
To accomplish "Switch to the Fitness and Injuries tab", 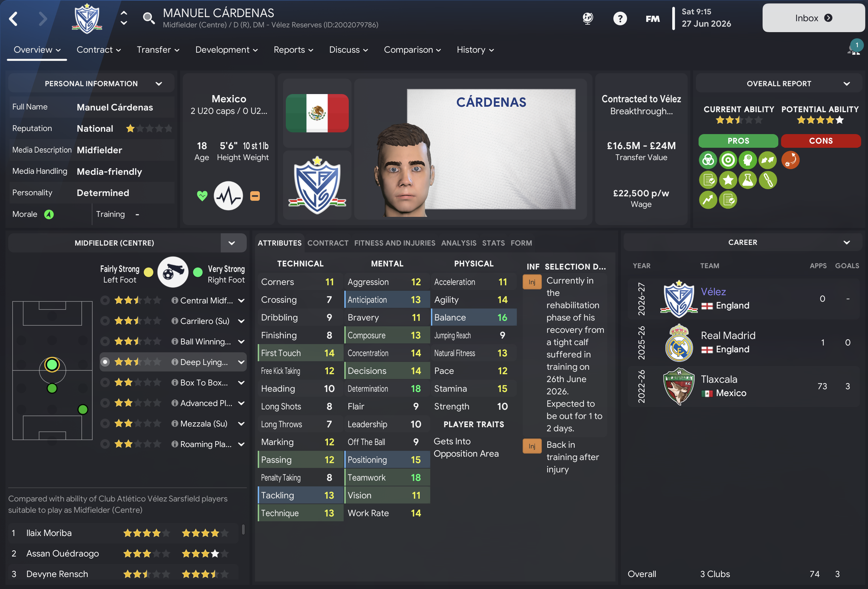I will coord(394,243).
